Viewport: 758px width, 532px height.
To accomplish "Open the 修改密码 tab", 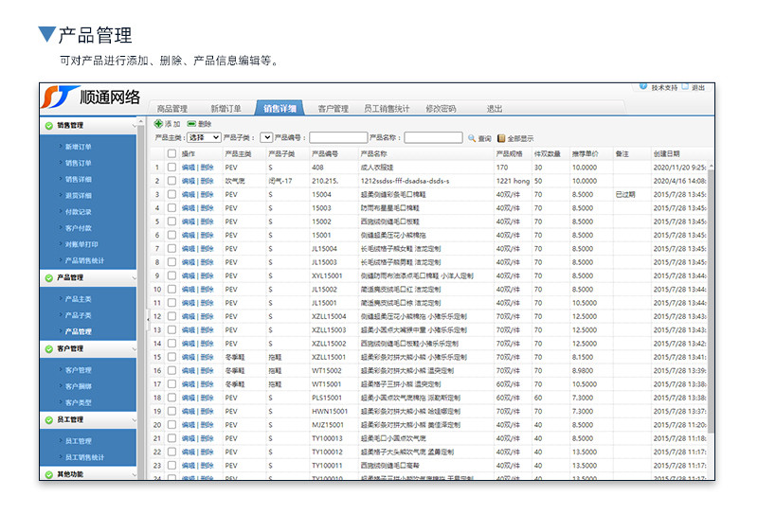I will pos(441,109).
